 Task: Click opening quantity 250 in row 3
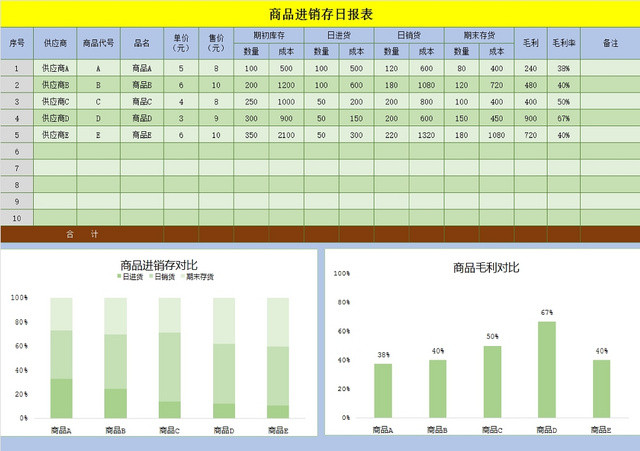(251, 102)
